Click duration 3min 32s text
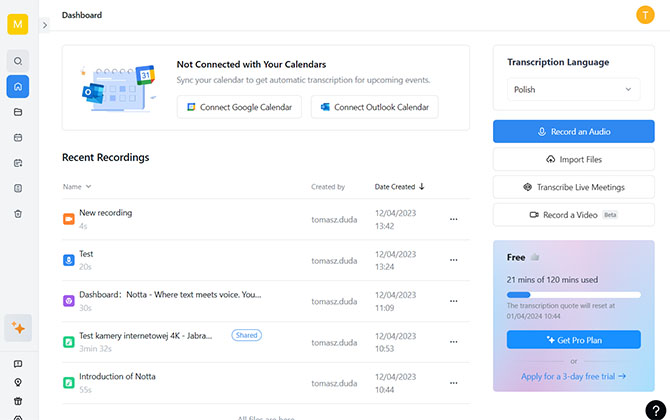 tap(95, 349)
